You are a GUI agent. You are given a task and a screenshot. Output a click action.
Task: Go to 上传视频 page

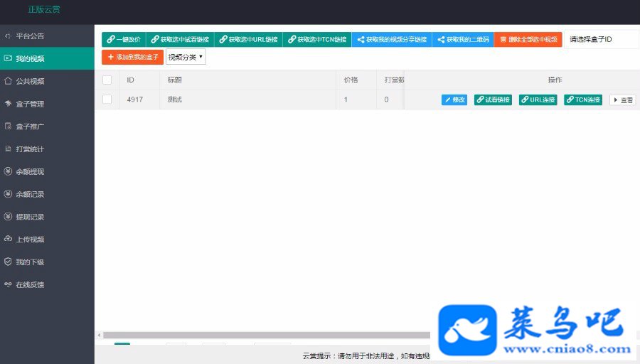(x=47, y=239)
